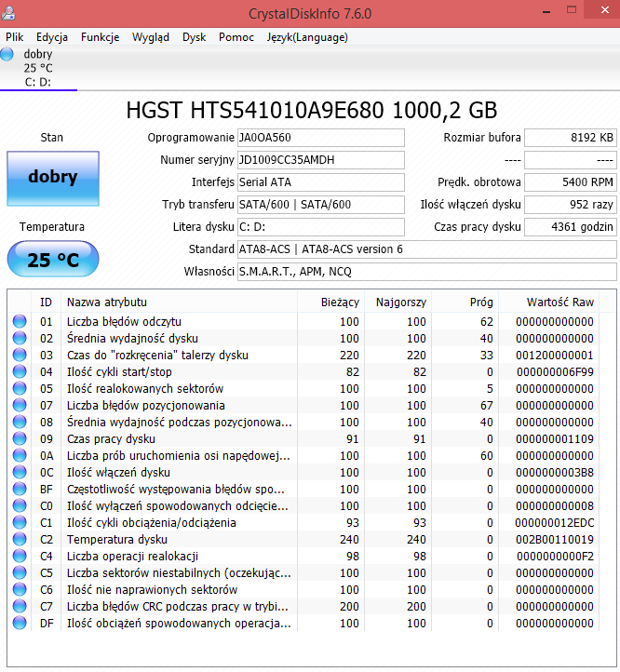Select row Ilość cykli start/stop

pos(303,371)
